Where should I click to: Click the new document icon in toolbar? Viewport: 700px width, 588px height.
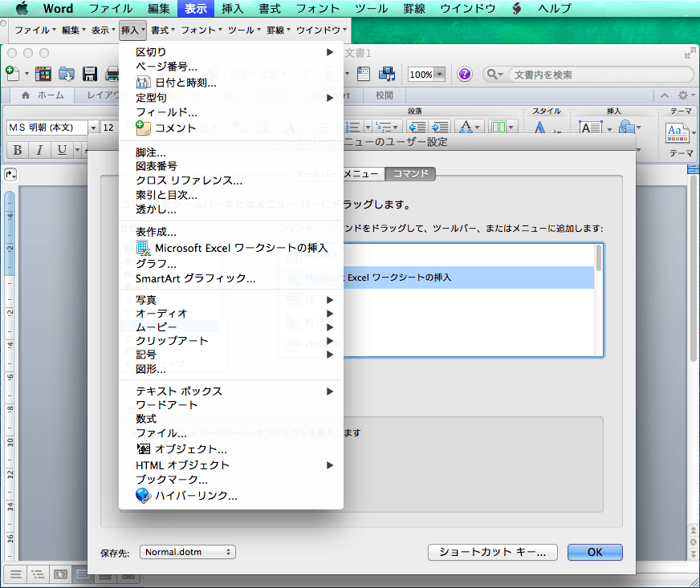tap(12, 74)
